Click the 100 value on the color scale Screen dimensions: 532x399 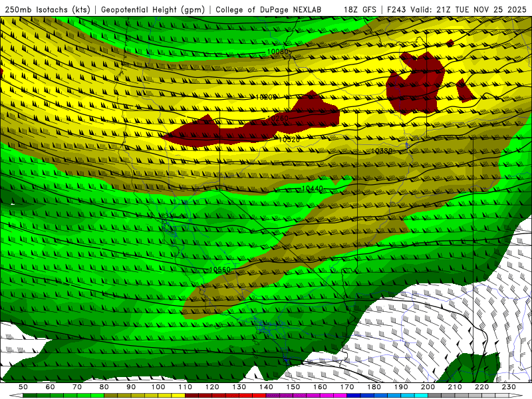158,387
